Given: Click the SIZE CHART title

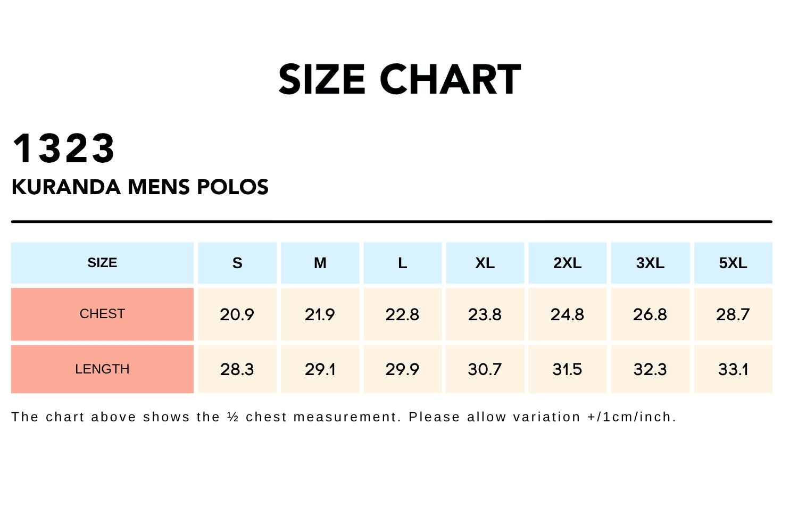Looking at the screenshot, I should click(399, 80).
